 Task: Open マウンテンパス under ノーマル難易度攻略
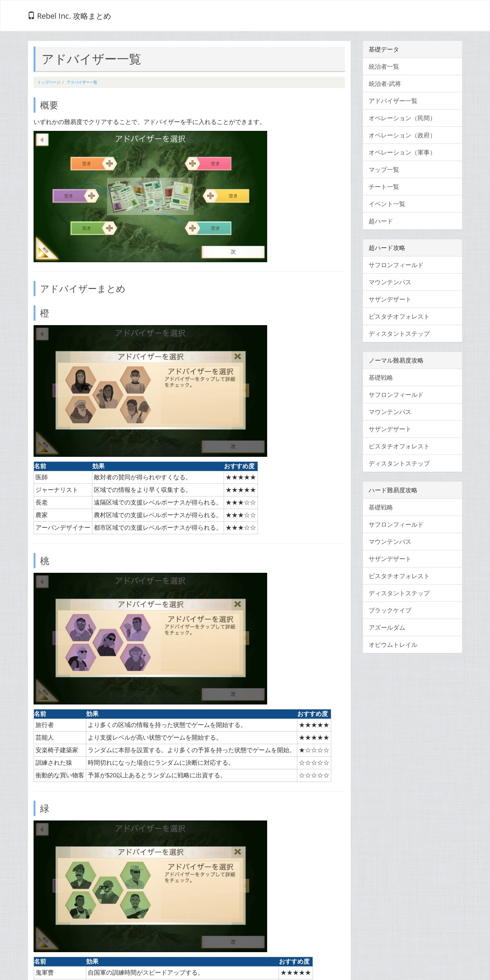412,412
